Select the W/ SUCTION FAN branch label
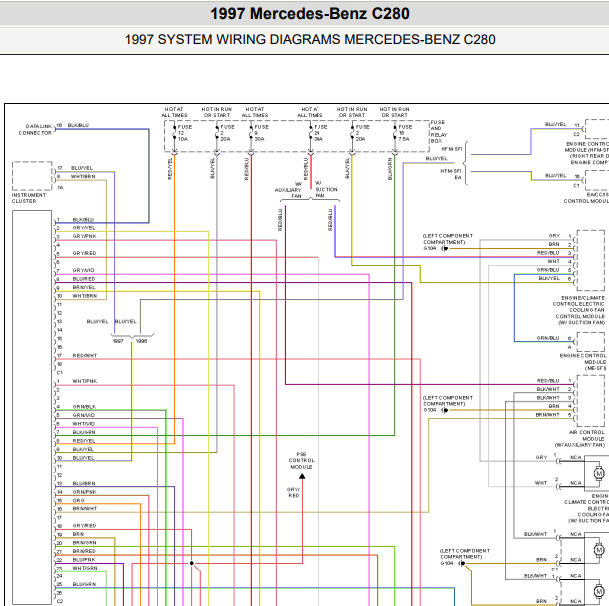Viewport: 609px width, 606px height. tap(326, 189)
